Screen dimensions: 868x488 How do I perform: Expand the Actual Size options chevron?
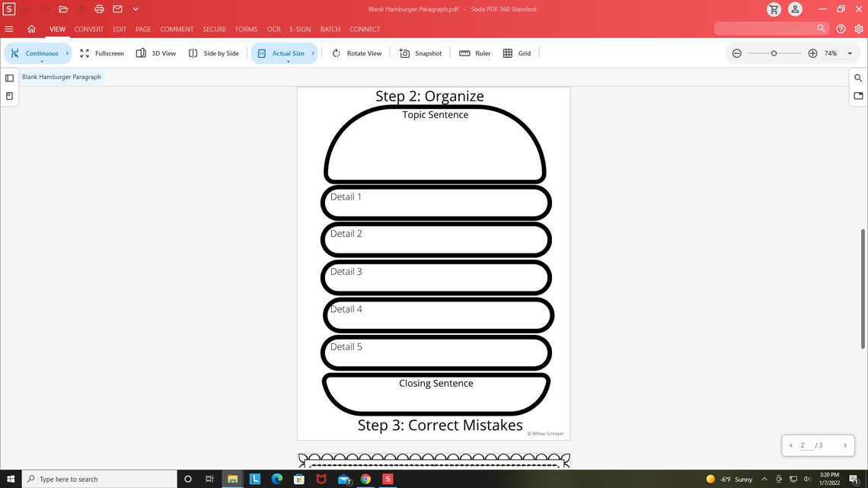[312, 53]
